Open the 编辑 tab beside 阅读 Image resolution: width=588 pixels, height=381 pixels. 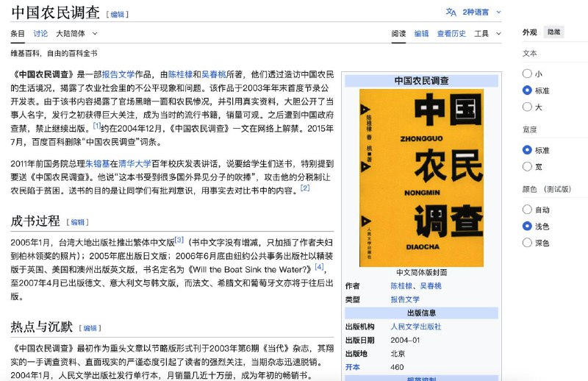(x=421, y=34)
